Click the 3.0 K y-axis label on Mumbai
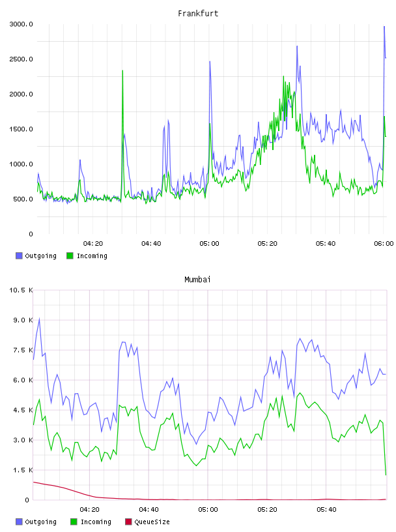 click(x=23, y=440)
